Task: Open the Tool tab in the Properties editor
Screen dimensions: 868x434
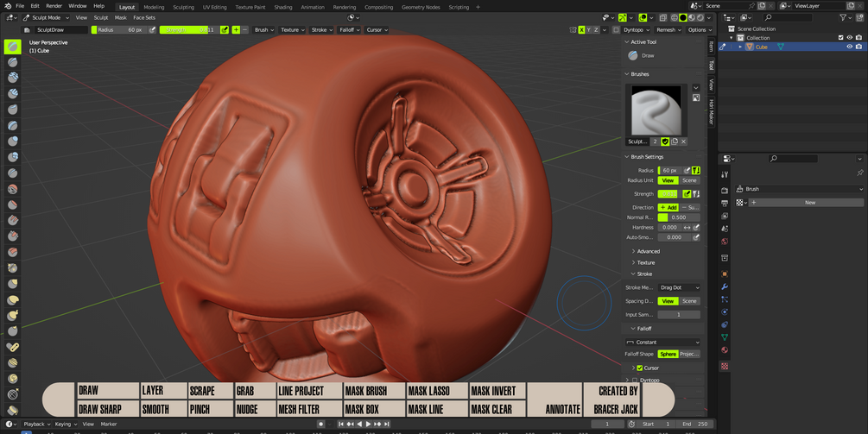Action: [725, 174]
